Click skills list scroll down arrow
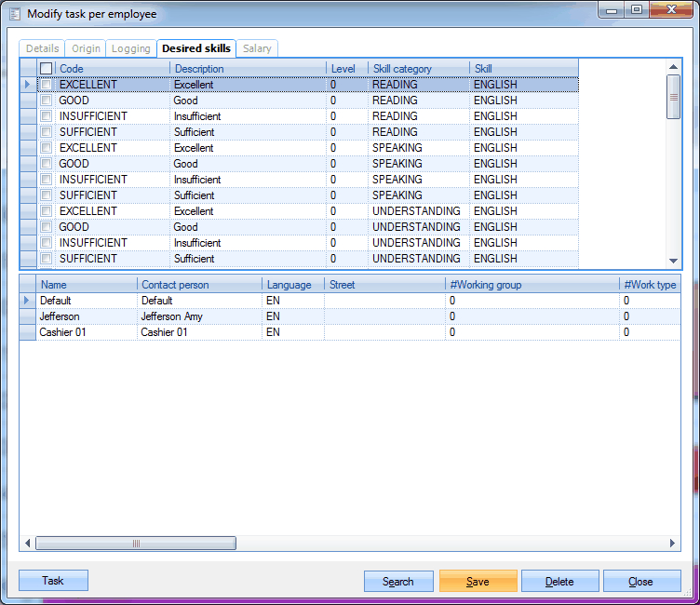Viewport: 700px width, 605px height. point(673,261)
